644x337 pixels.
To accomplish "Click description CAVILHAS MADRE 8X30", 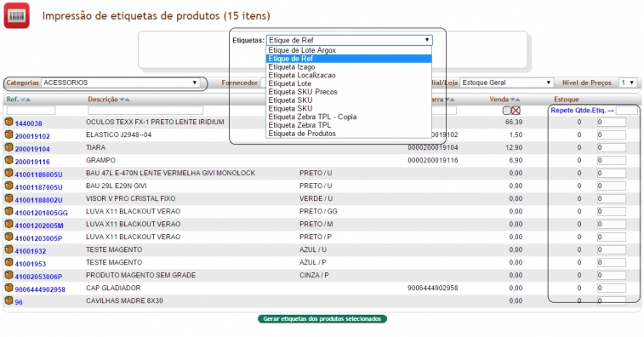I will (x=124, y=300).
